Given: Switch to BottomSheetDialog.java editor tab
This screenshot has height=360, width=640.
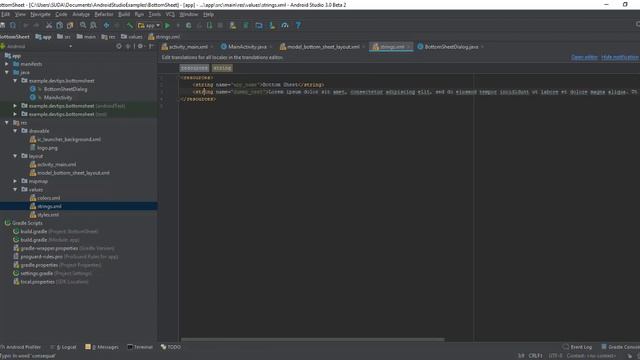Looking at the screenshot, I should (450, 47).
